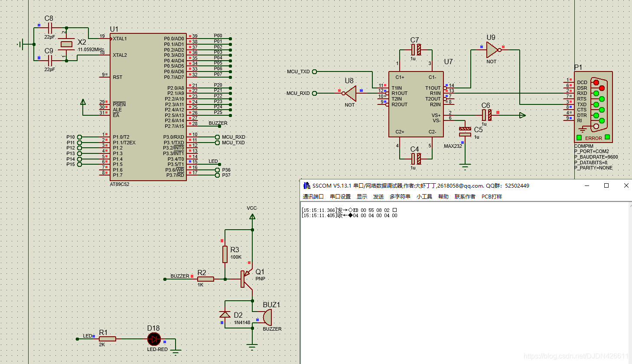Select the 1N4148 diode D2
This screenshot has height=364, width=632.
[225, 314]
